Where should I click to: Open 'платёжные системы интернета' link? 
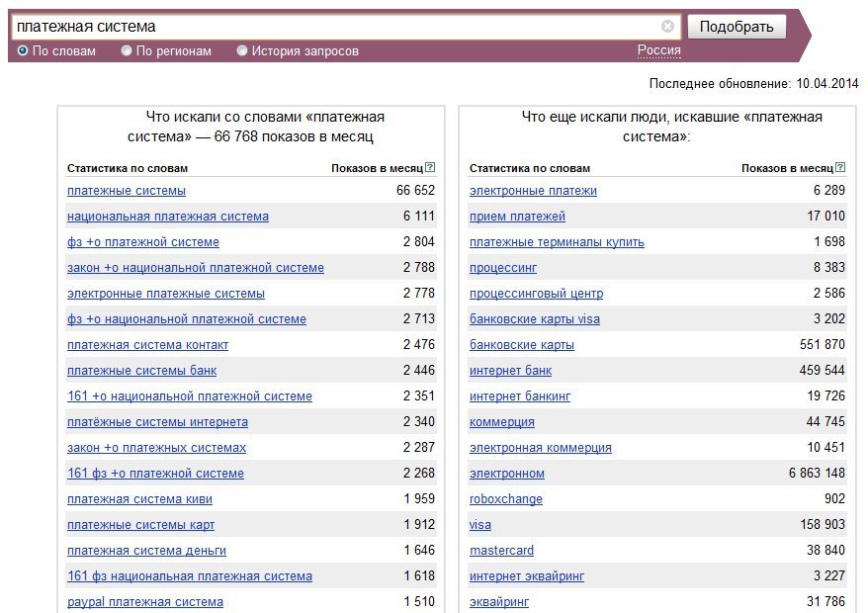pos(157,422)
